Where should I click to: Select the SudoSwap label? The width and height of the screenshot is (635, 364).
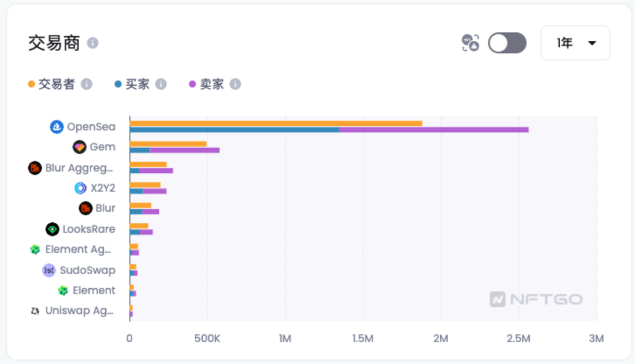click(x=88, y=270)
